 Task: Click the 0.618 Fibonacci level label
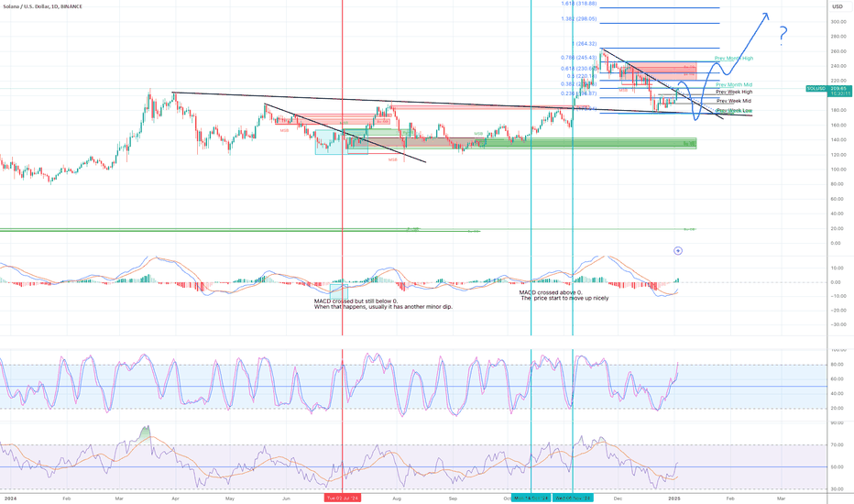pos(578,69)
